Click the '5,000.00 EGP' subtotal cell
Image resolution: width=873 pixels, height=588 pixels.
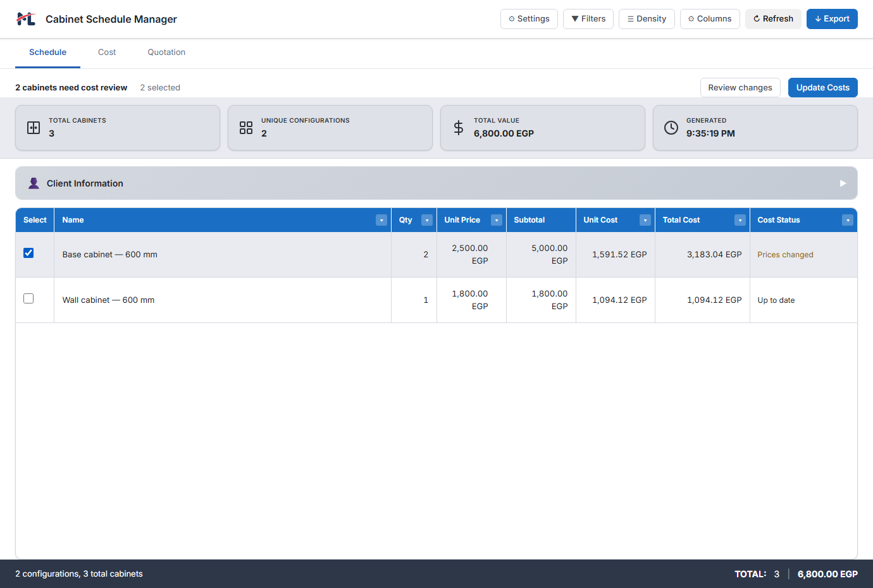point(541,255)
